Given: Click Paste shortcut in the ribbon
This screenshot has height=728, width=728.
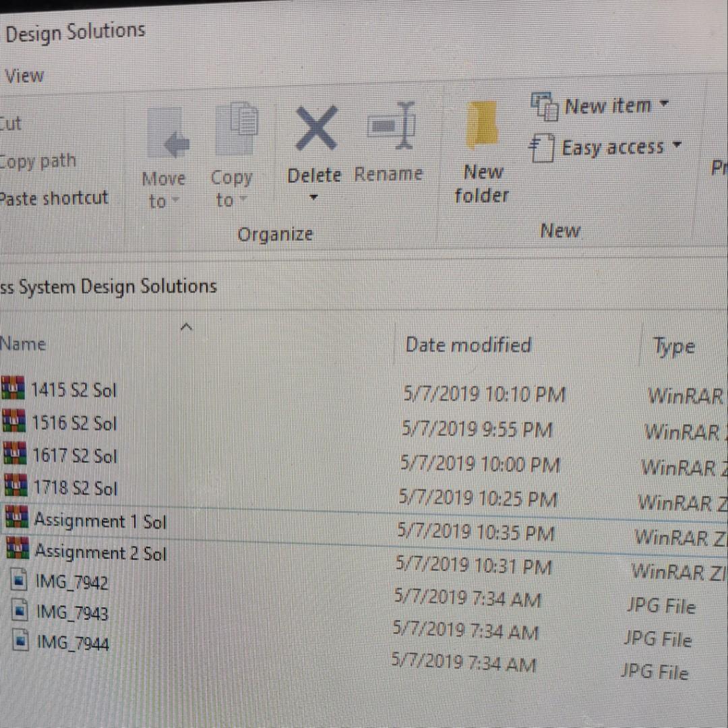Looking at the screenshot, I should point(54,198).
